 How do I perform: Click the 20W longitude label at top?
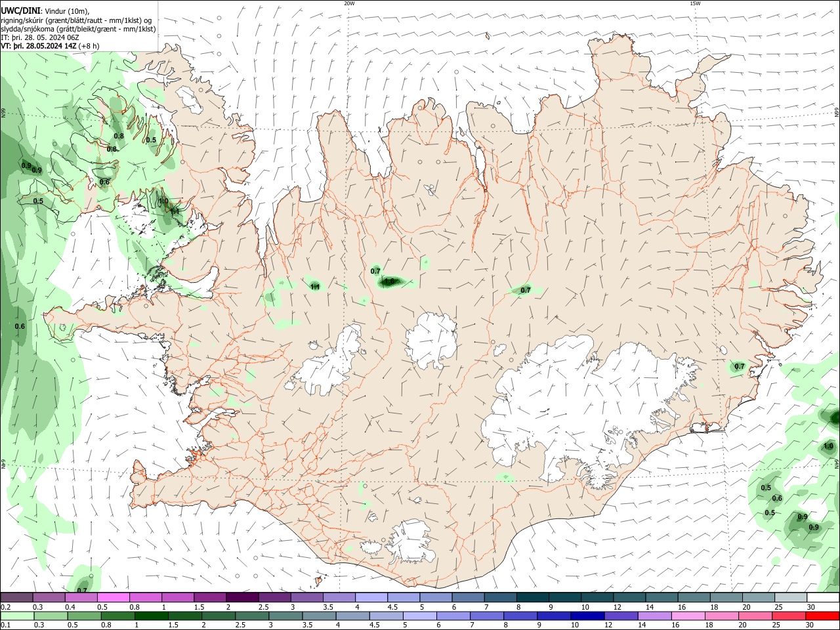tap(349, 3)
